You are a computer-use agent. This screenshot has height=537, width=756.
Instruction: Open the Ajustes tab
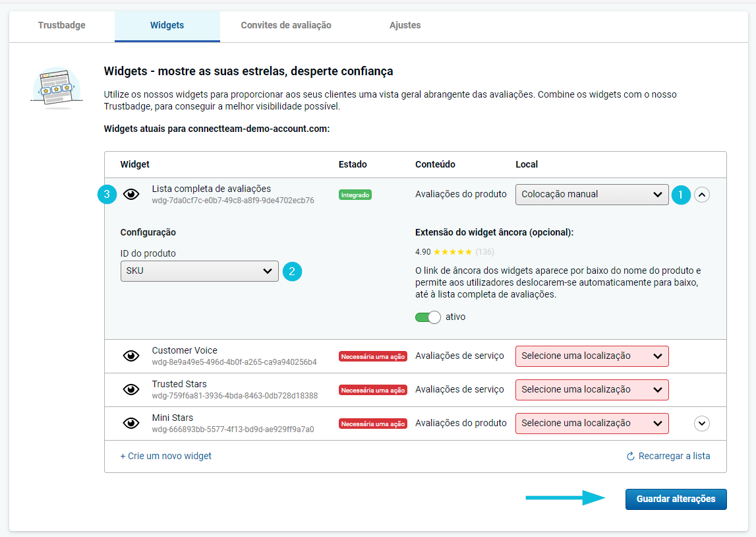click(405, 26)
